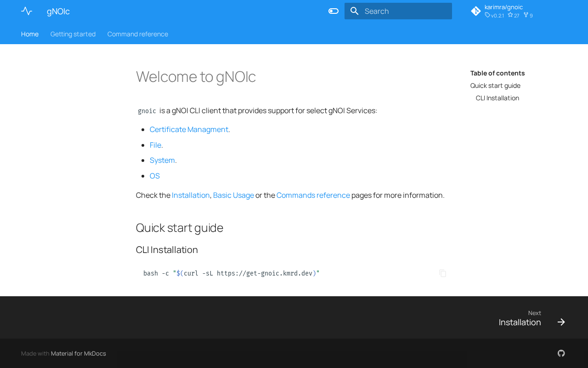This screenshot has width=588, height=368.
Task: Jump to Quick start guide in contents
Action: [x=495, y=86]
